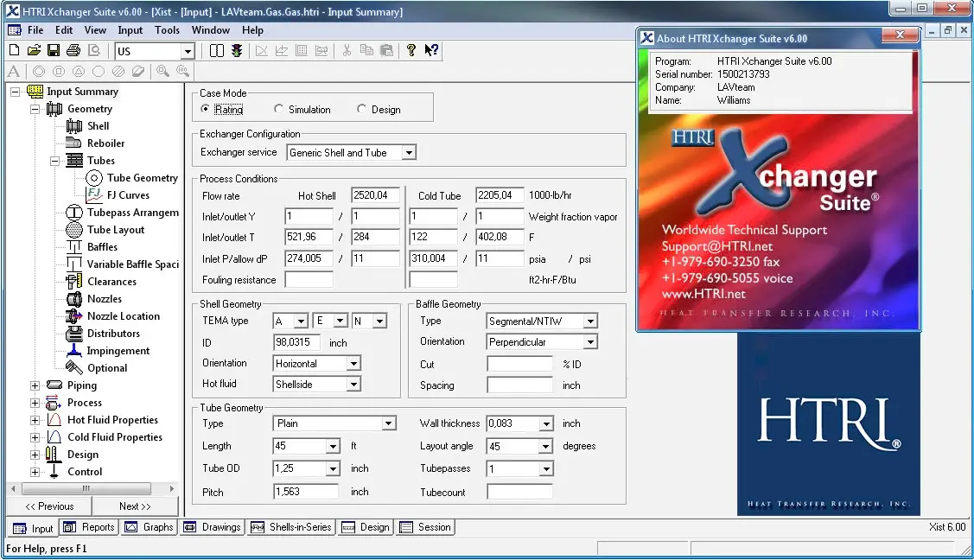
Task: Click the scissors cut icon
Action: click(347, 50)
